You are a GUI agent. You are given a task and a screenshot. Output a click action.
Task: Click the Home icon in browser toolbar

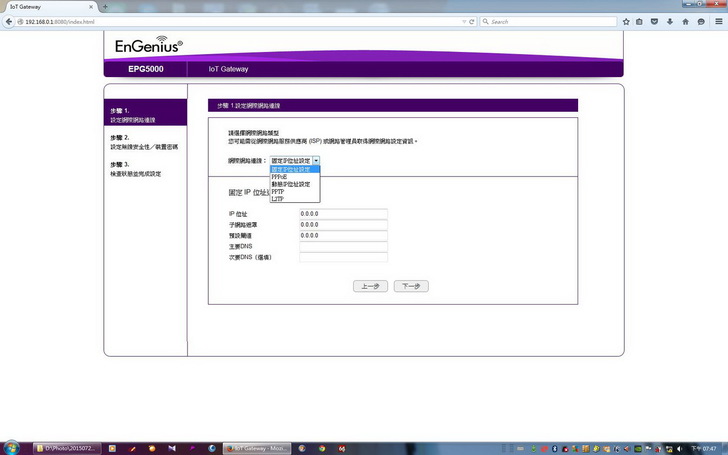tap(684, 21)
